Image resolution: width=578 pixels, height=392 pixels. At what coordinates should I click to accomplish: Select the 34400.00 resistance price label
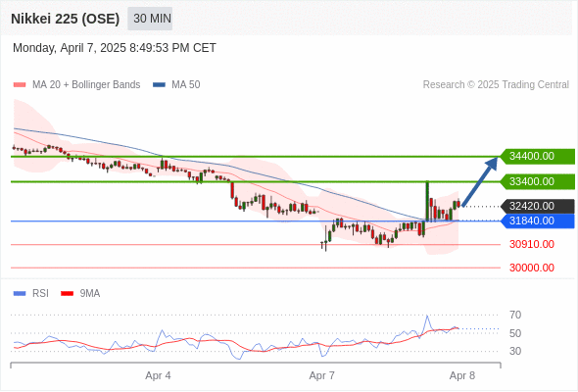click(538, 157)
